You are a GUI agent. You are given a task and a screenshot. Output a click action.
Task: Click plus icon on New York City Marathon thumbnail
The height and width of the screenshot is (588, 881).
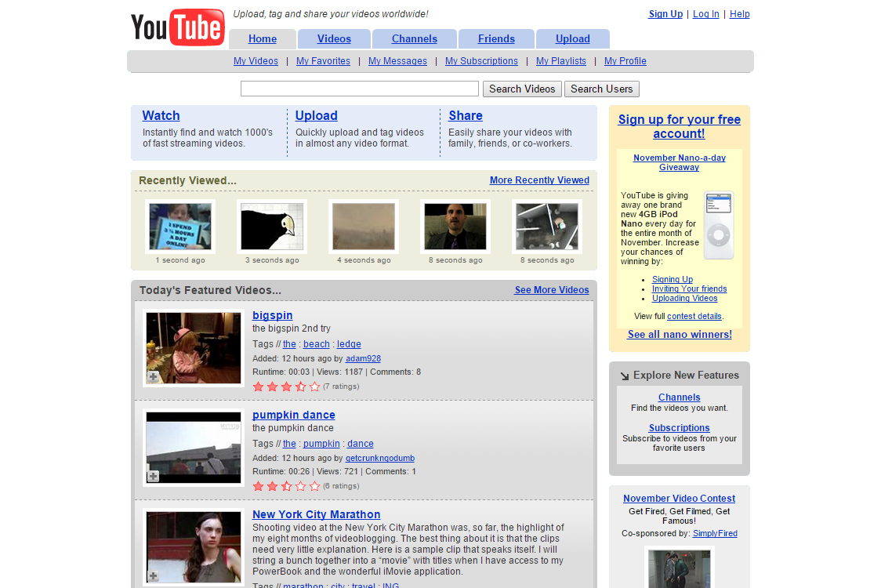pyautogui.click(x=154, y=576)
